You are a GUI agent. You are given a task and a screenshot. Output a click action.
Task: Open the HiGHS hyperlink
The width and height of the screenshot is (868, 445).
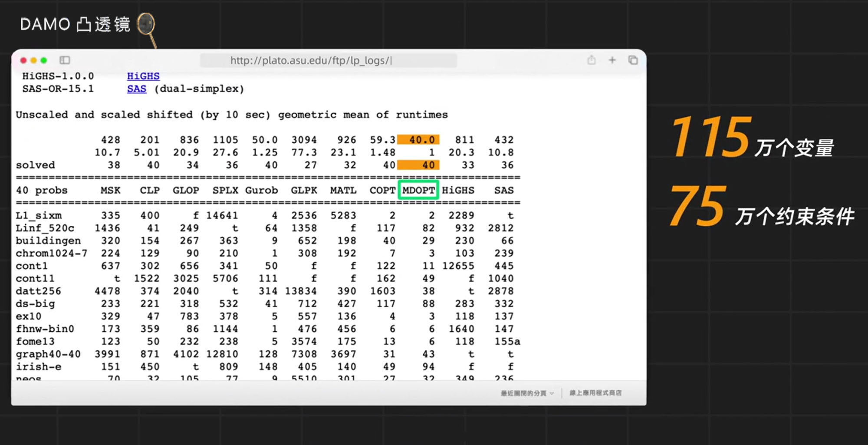point(143,76)
